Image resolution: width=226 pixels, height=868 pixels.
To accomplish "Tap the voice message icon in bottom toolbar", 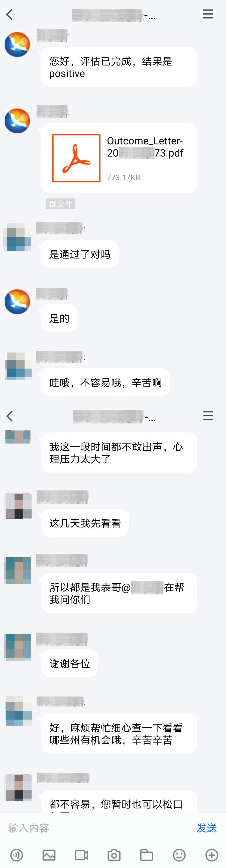I will point(17,854).
